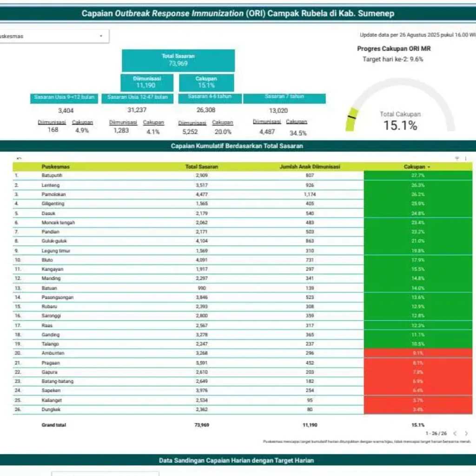Sort by Total Sasaran column header
This screenshot has height=476, width=476.
tap(201, 166)
